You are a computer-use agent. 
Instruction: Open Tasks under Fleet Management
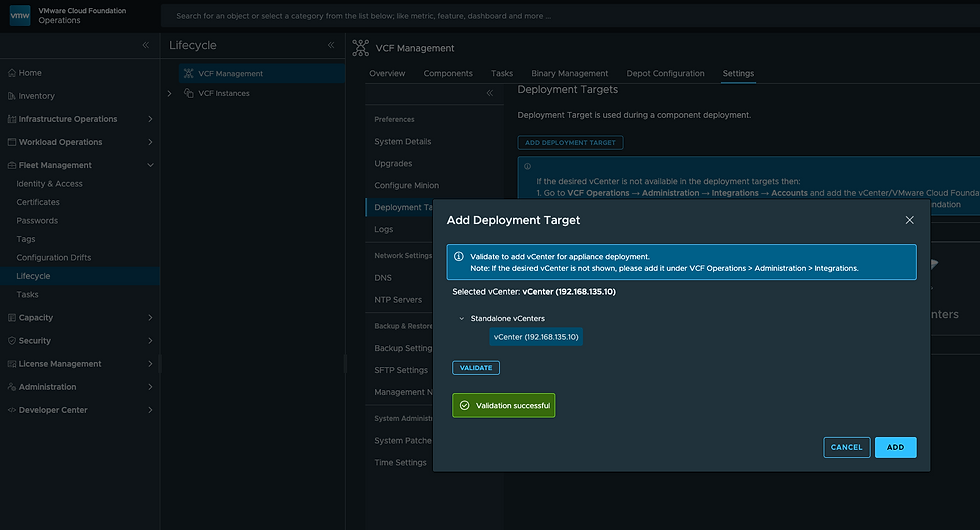pyautogui.click(x=28, y=294)
